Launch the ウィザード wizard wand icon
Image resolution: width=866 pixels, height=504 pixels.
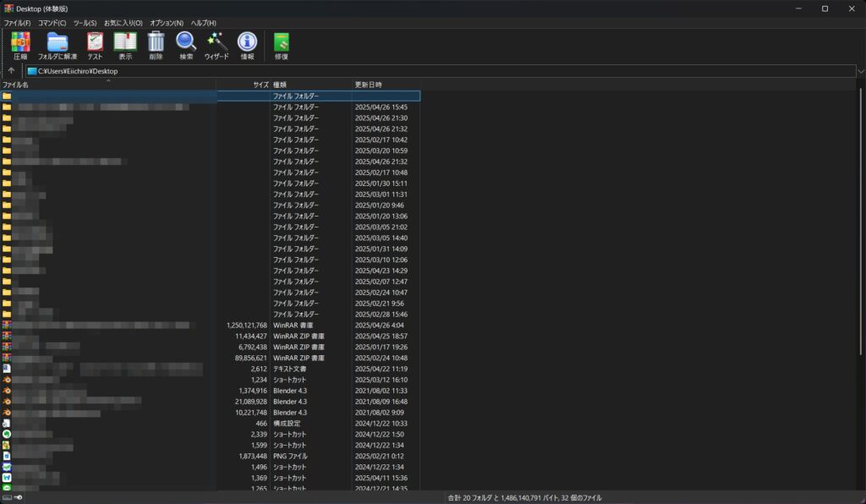click(216, 42)
